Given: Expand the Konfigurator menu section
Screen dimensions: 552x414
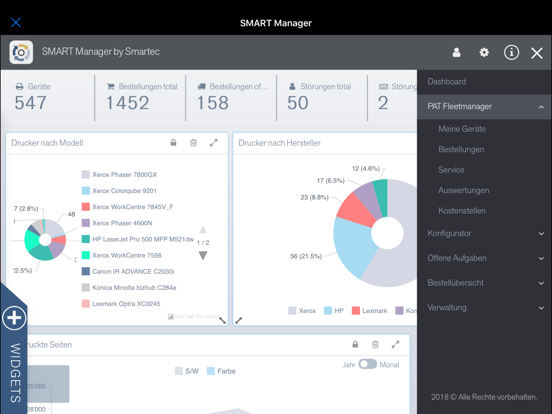Looking at the screenshot, I should (484, 233).
